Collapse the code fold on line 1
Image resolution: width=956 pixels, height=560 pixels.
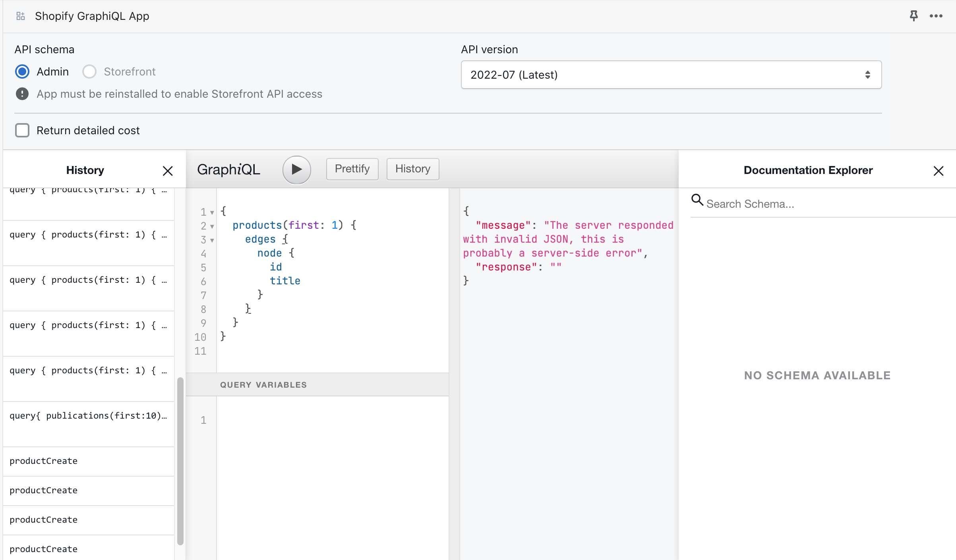click(212, 212)
